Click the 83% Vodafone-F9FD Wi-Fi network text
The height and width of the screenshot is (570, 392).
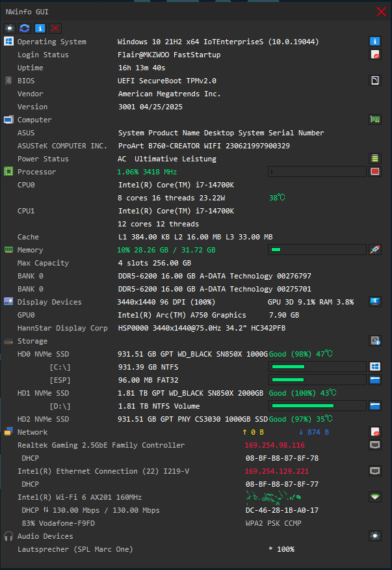tap(58, 523)
